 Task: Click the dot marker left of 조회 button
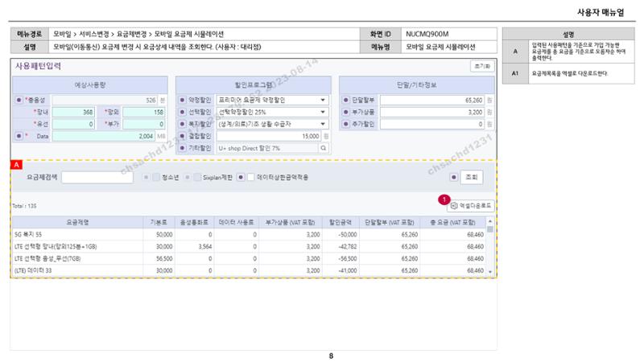click(453, 177)
